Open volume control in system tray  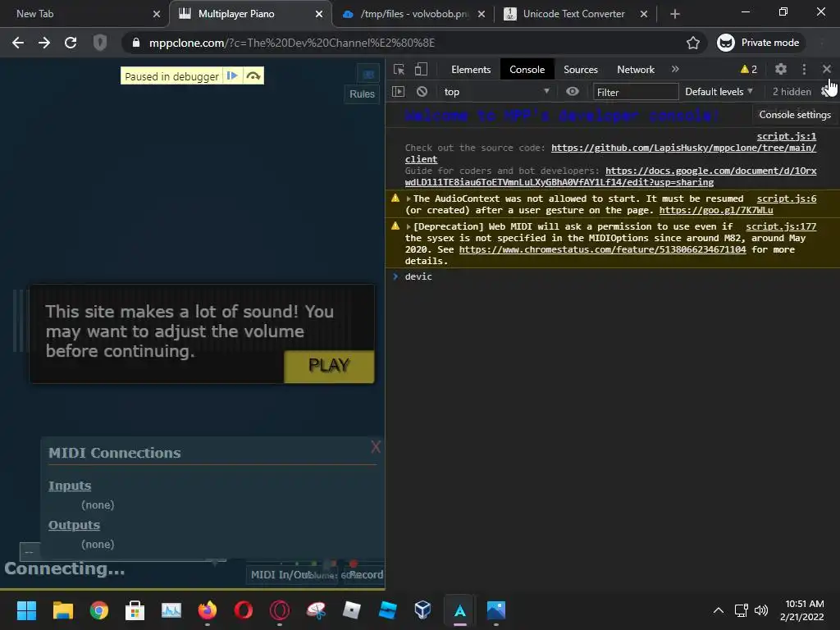pos(760,610)
